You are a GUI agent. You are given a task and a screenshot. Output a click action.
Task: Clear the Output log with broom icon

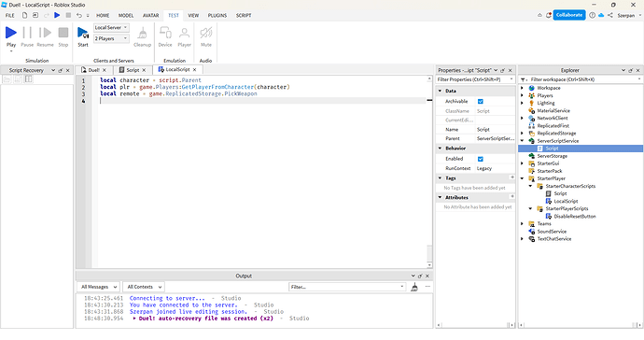tap(414, 287)
